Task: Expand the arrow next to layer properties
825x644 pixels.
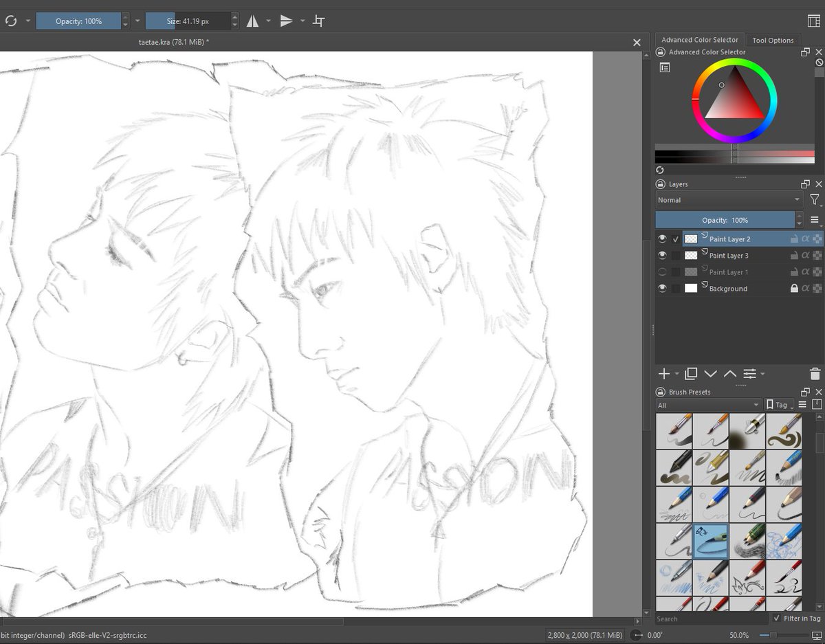Action: click(x=762, y=374)
